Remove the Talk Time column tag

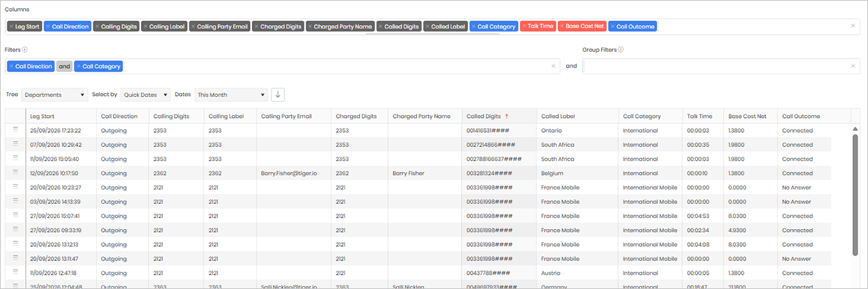click(524, 27)
